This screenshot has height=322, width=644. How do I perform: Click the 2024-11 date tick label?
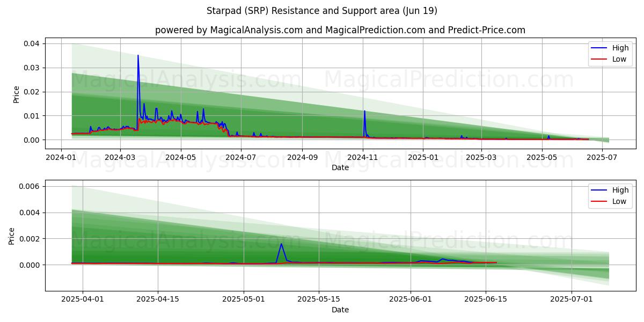[x=363, y=157]
